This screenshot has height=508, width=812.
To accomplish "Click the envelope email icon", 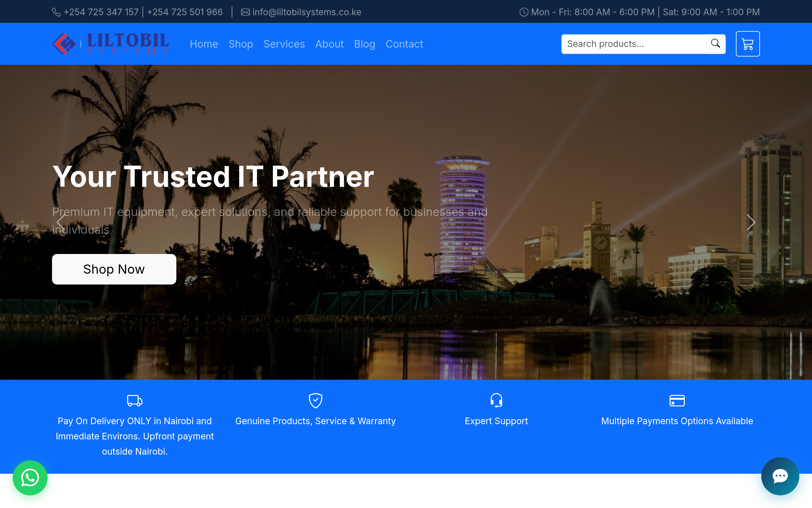I will [x=245, y=12].
